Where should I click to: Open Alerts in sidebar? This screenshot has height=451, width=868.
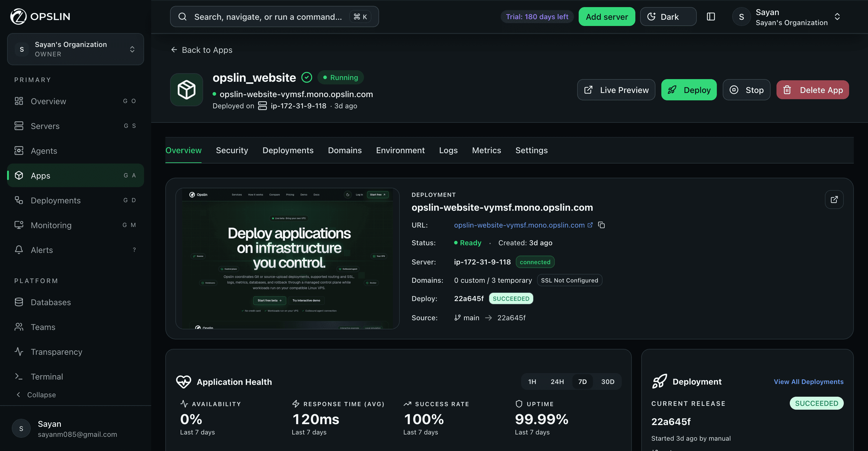75,250
